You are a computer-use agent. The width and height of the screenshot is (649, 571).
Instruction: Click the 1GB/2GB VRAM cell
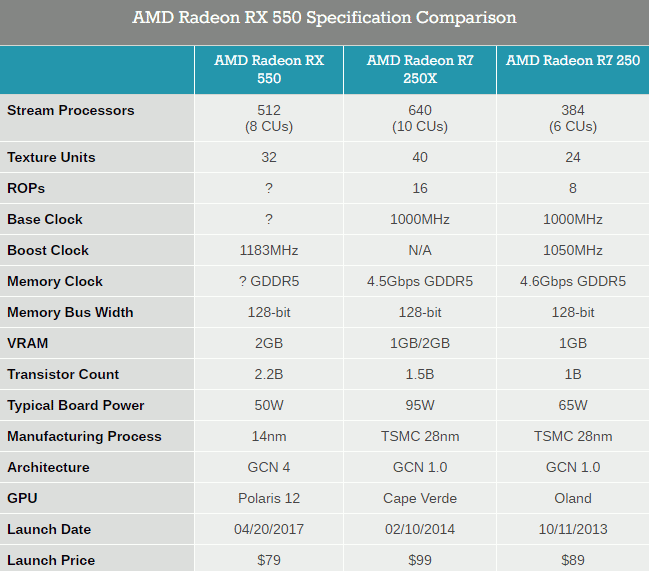(x=420, y=343)
